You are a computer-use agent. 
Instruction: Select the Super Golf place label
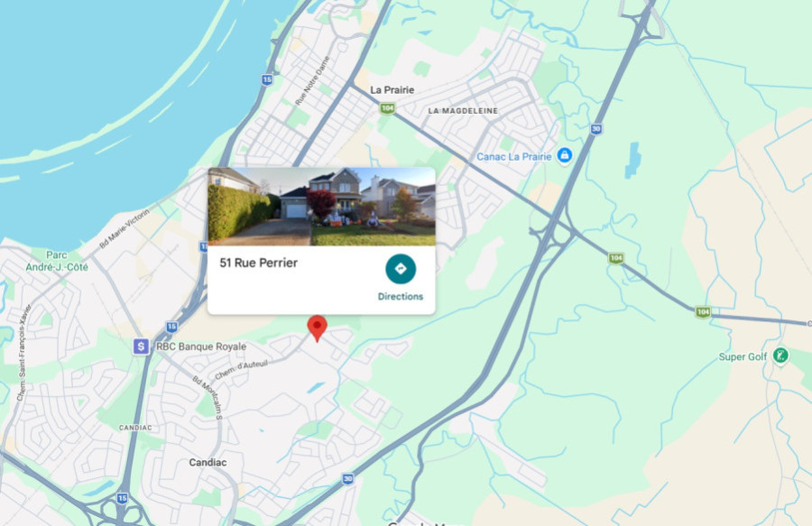pyautogui.click(x=743, y=356)
